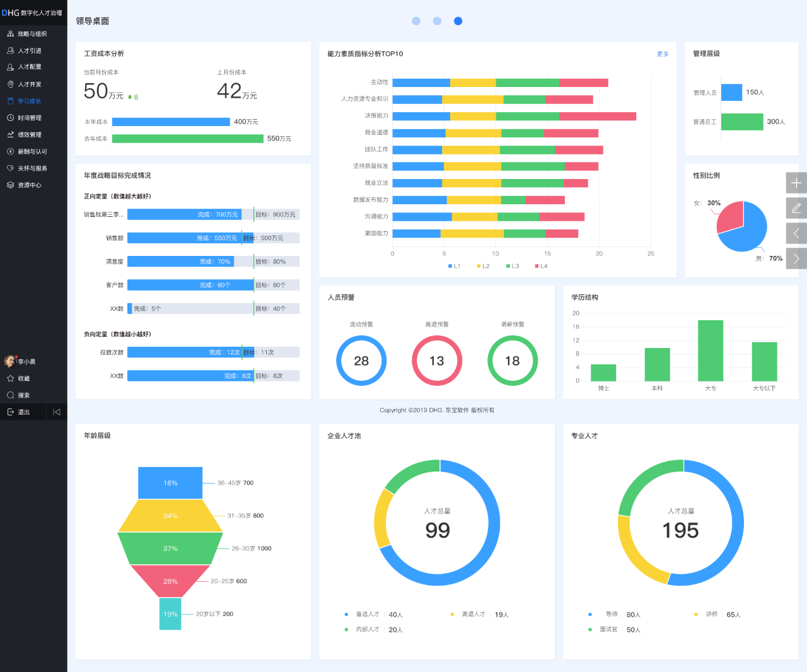807x672 pixels.
Task: Click the 37% green segment of the age funnel
Action: point(170,548)
